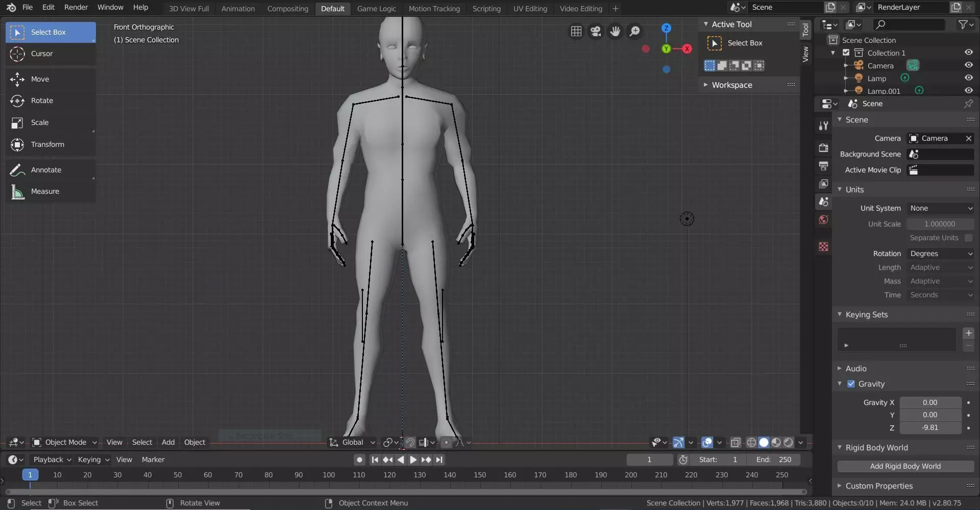Click the Gravity Z value field

pyautogui.click(x=930, y=428)
